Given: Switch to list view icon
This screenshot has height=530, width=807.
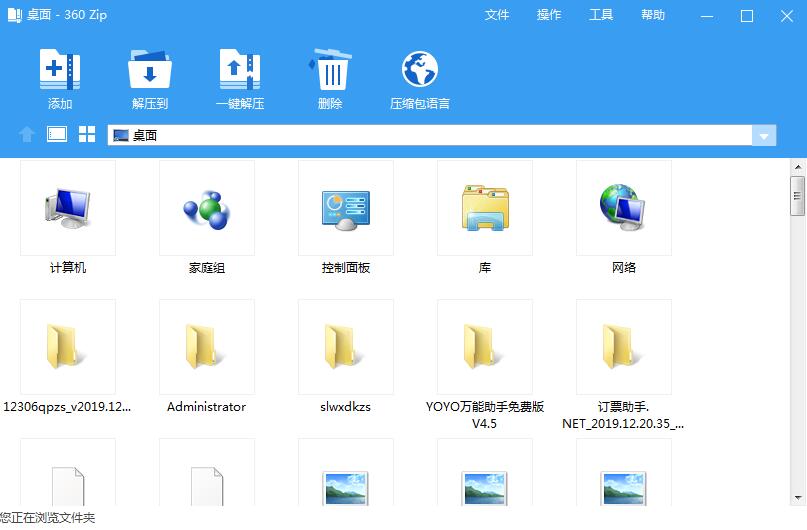Looking at the screenshot, I should point(57,134).
